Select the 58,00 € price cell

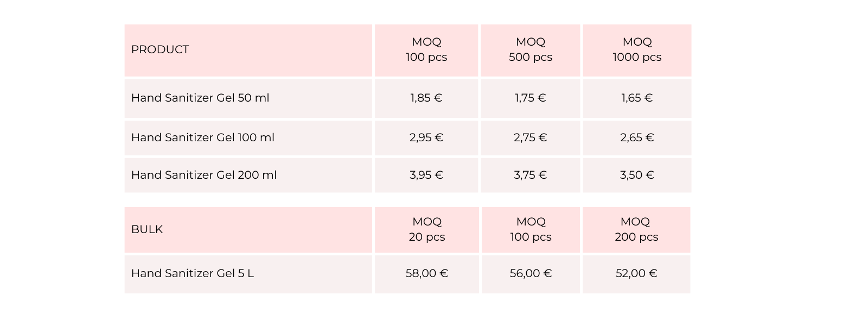pyautogui.click(x=427, y=273)
